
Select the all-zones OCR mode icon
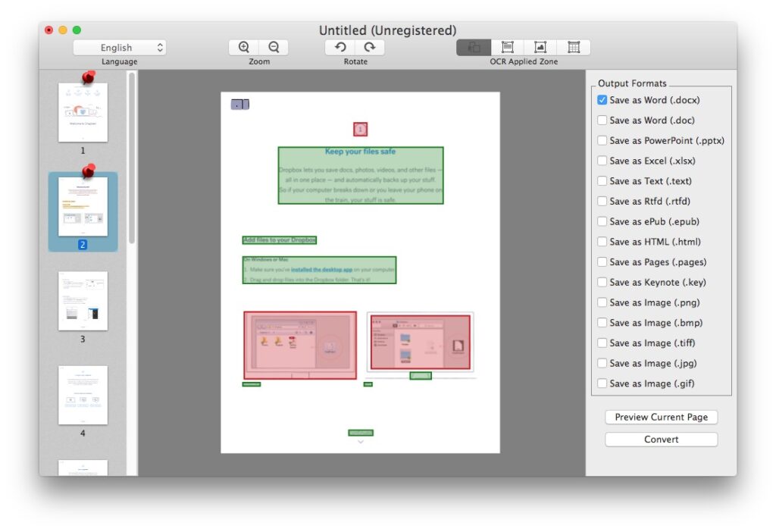(x=474, y=47)
